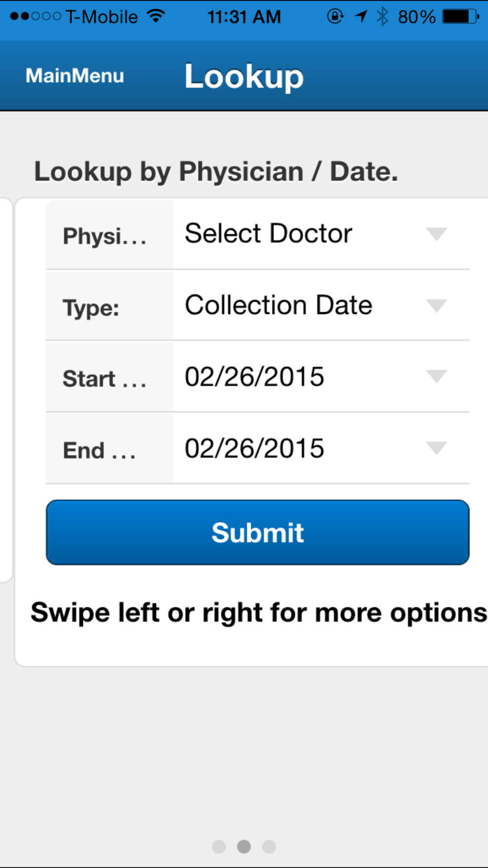Switch to the first page dot

219,847
